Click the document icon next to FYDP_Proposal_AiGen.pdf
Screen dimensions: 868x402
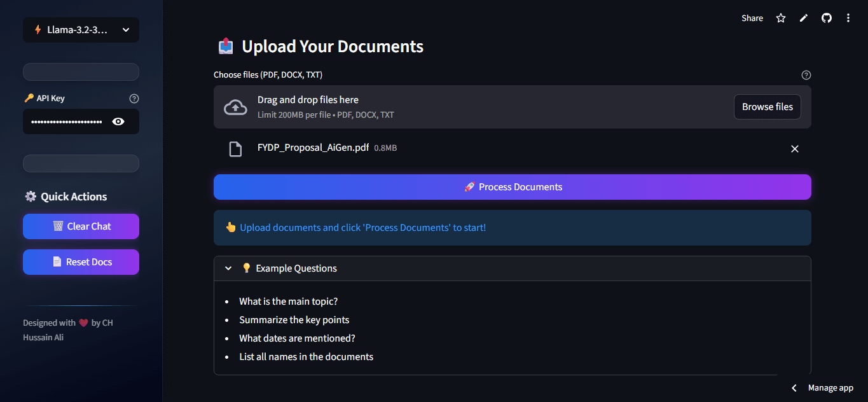tap(235, 148)
